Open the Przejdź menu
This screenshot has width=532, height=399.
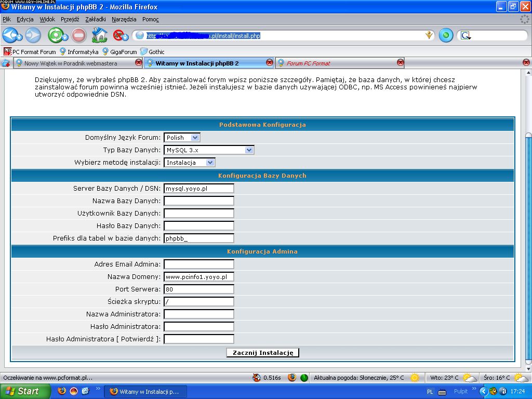coord(70,19)
